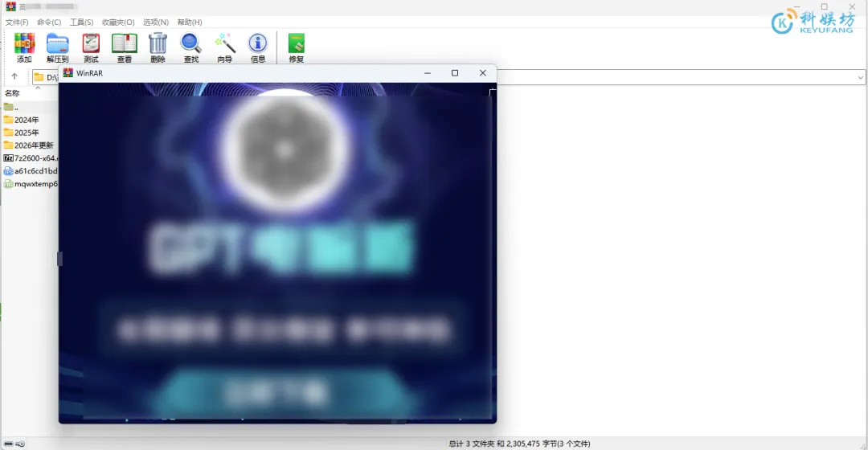The height and width of the screenshot is (450, 868).
Task: Select the 2025年 folder
Action: coord(22,133)
